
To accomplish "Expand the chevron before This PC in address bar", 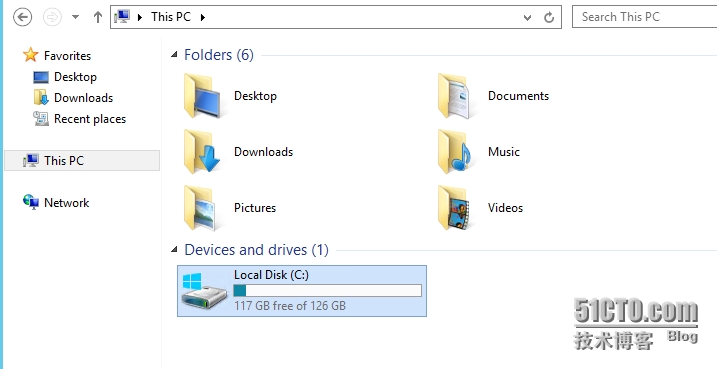I will (140, 17).
